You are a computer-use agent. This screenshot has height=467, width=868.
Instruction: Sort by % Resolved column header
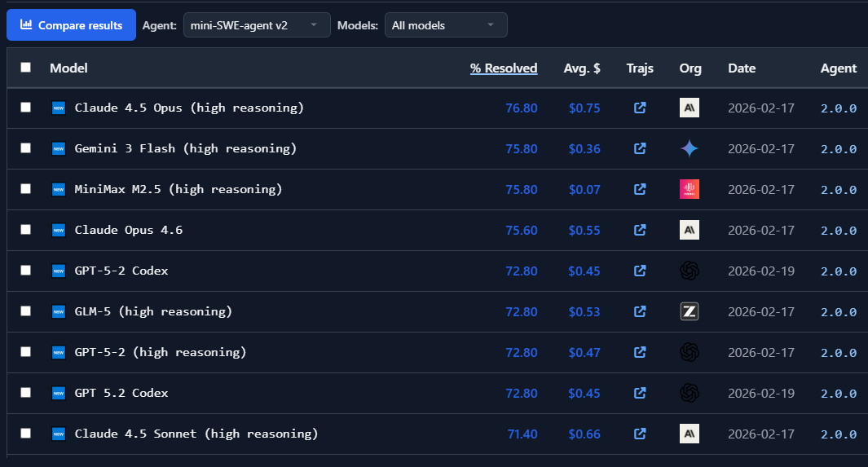coord(504,68)
